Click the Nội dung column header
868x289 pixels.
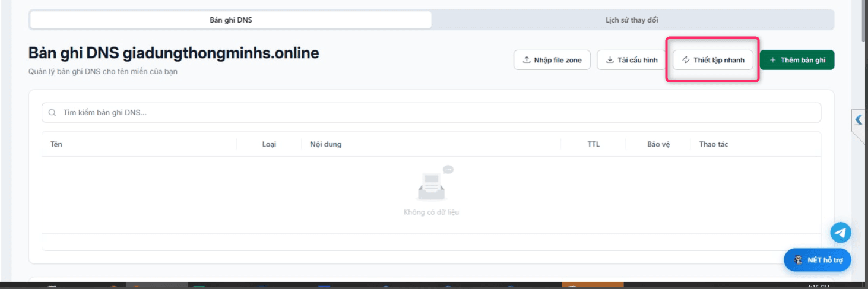325,144
